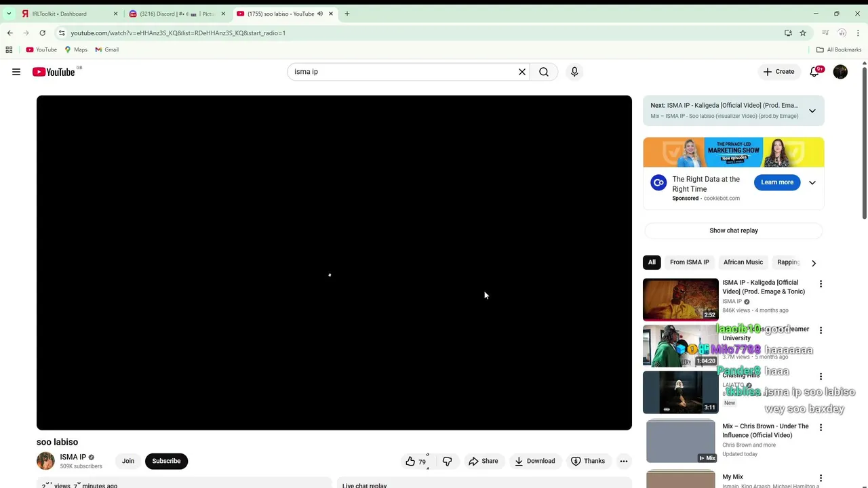
Task: Open ISMA IP channel avatar
Action: click(x=45, y=461)
